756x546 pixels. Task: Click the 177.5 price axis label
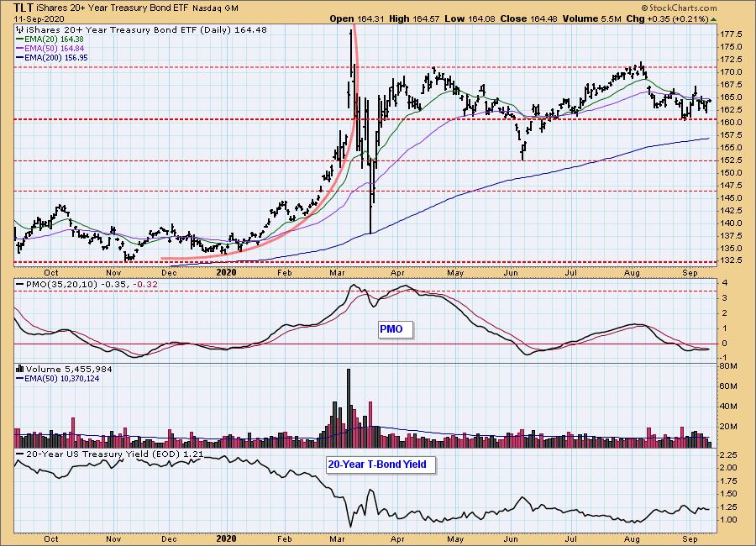[x=731, y=34]
